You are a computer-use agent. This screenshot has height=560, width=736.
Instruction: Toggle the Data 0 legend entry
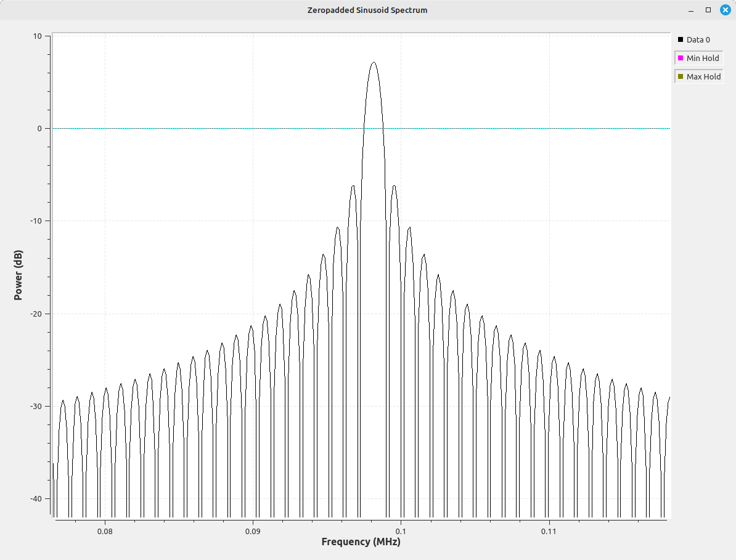click(698, 40)
